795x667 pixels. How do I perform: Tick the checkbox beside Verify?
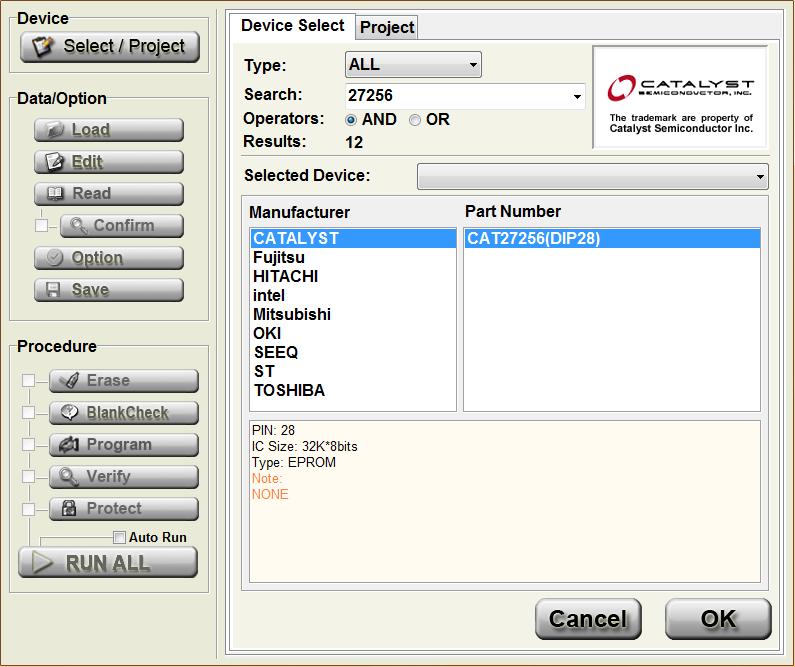click(29, 477)
